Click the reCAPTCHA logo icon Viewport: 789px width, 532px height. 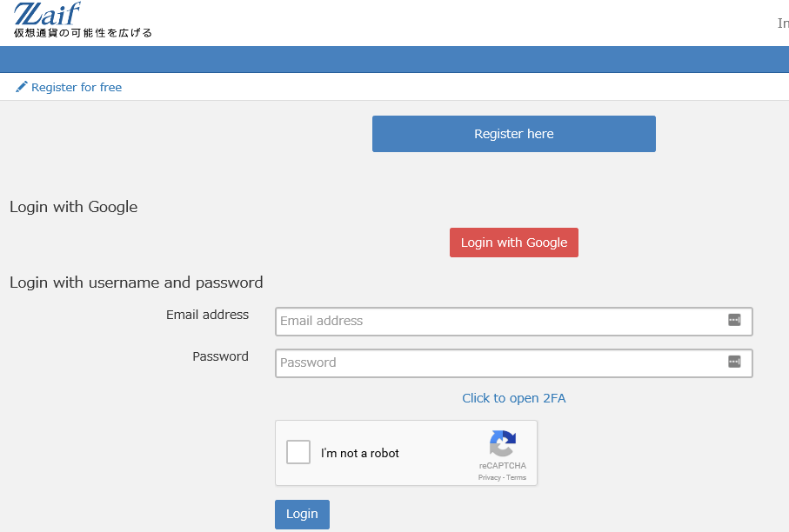(503, 443)
